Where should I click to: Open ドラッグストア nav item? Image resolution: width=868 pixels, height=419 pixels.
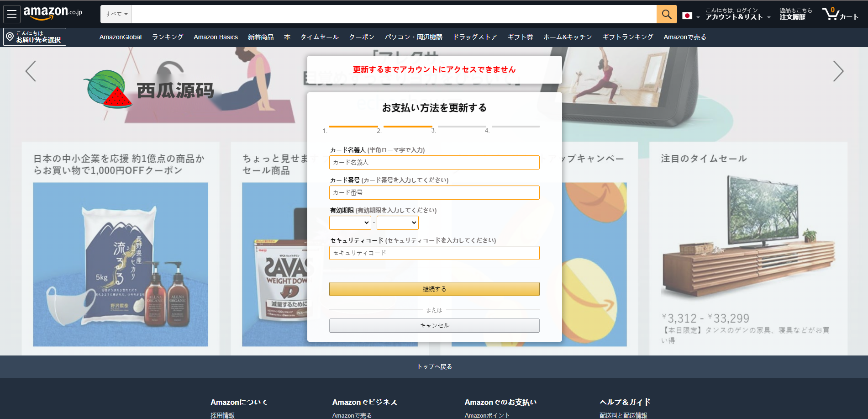475,37
